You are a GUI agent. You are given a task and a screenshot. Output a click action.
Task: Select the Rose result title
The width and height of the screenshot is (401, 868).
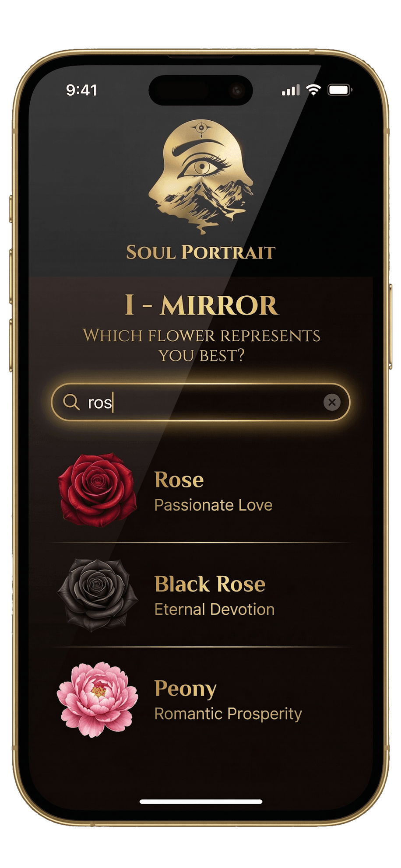(179, 480)
